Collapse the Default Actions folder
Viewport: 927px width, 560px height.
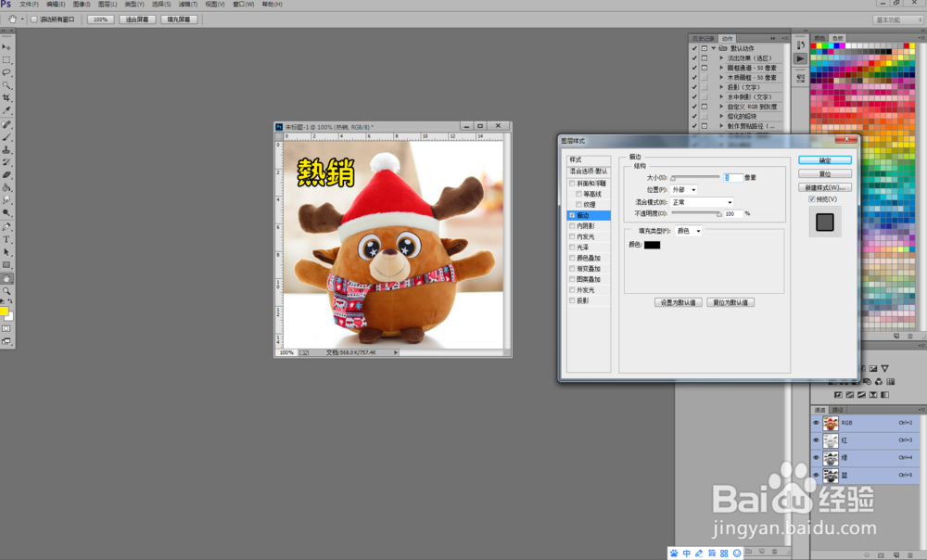tap(714, 48)
